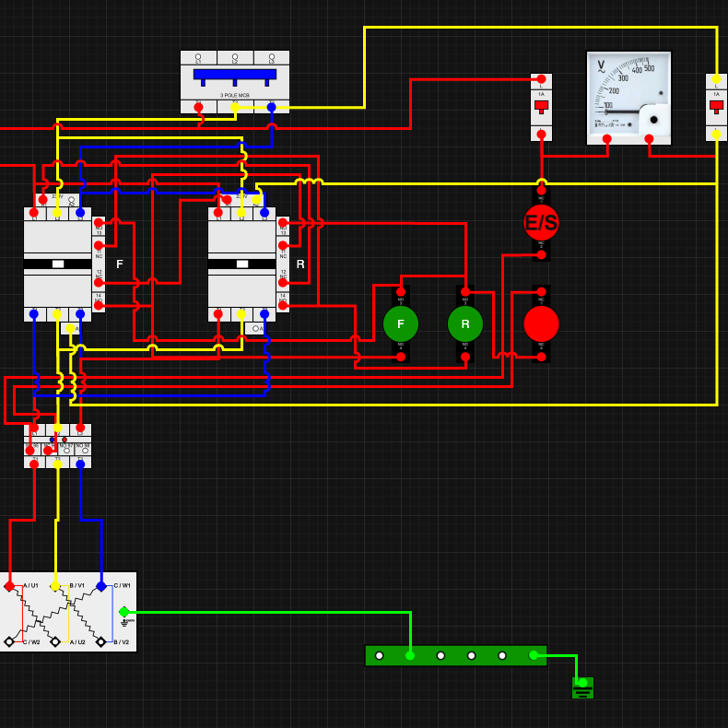Click MCB unconnected L2 top terminal
728x728 pixels.
(x=235, y=56)
